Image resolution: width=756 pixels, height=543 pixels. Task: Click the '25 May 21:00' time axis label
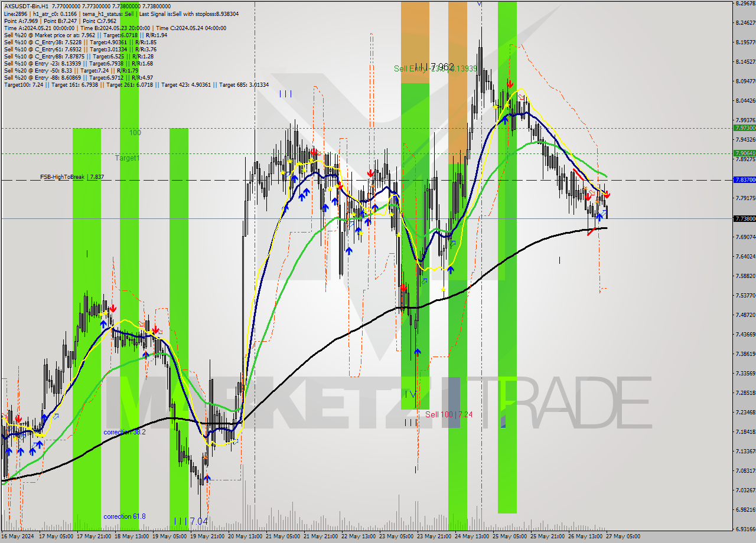click(547, 537)
